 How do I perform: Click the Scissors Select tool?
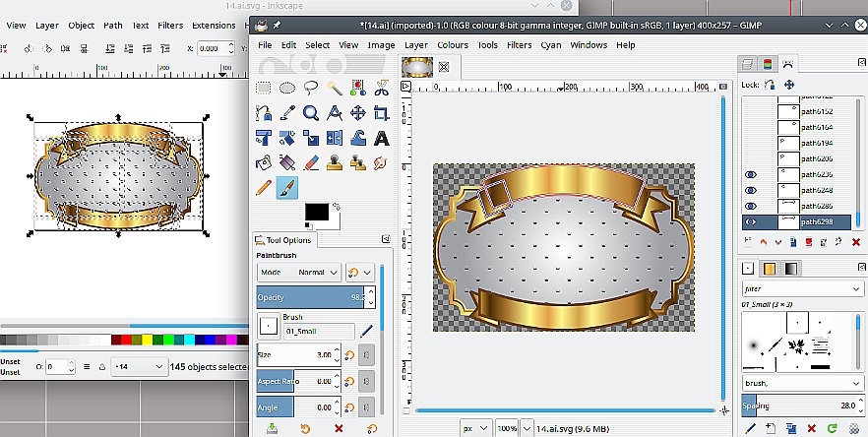click(381, 89)
